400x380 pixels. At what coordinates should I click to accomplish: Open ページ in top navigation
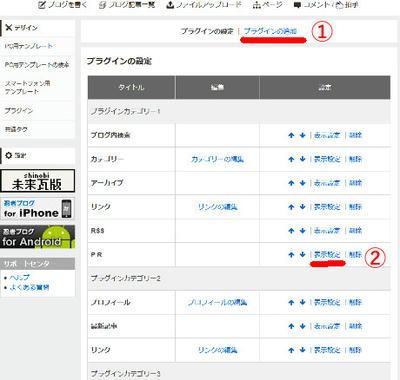[x=268, y=5]
